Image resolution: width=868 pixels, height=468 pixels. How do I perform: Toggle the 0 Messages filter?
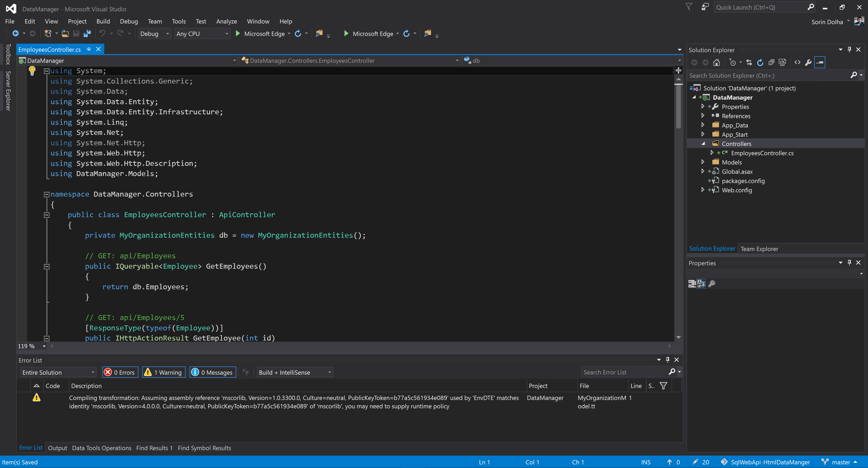pyautogui.click(x=213, y=372)
